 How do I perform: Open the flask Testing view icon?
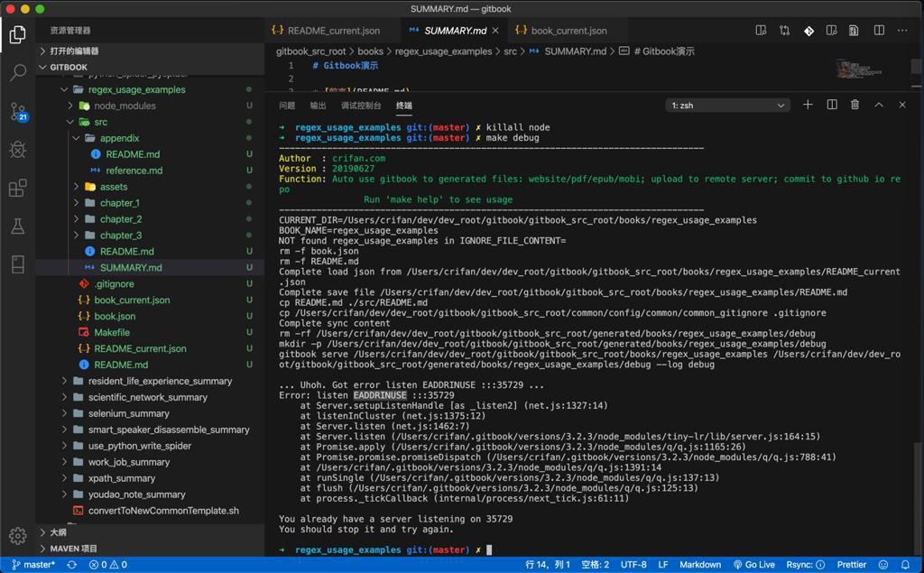(17, 226)
